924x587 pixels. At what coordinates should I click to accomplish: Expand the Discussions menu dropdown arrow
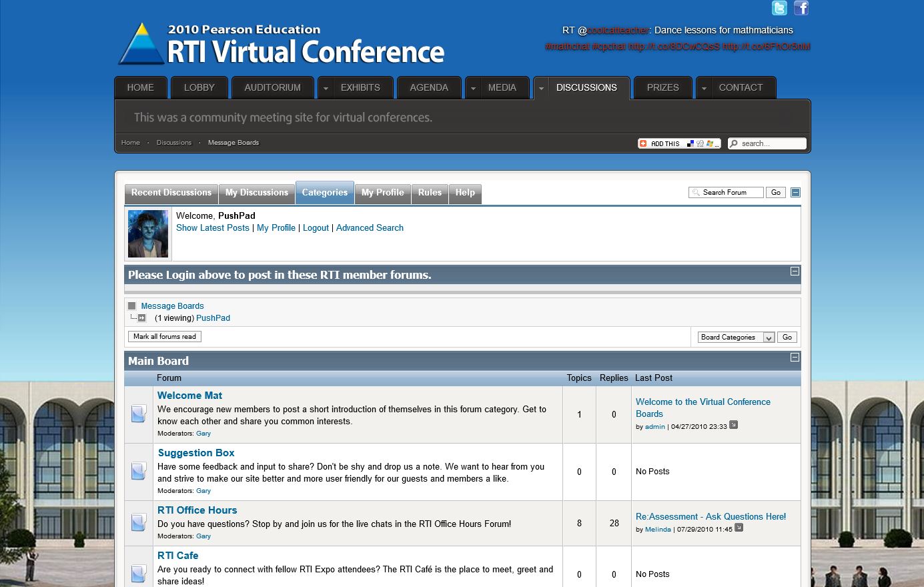pos(542,88)
